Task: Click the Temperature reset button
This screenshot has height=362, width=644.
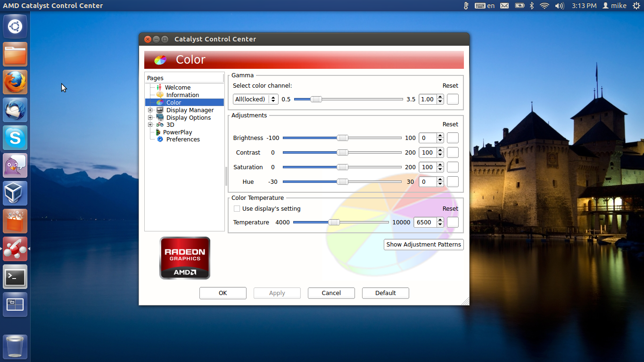Action: (x=453, y=222)
